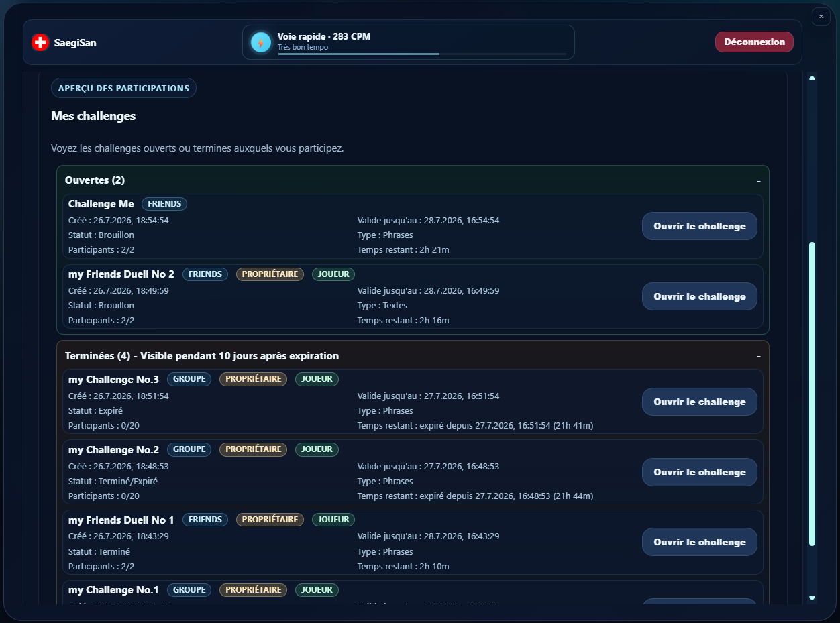Click GROUPE tag on my Challenge No.3
The image size is (840, 623).
point(189,379)
